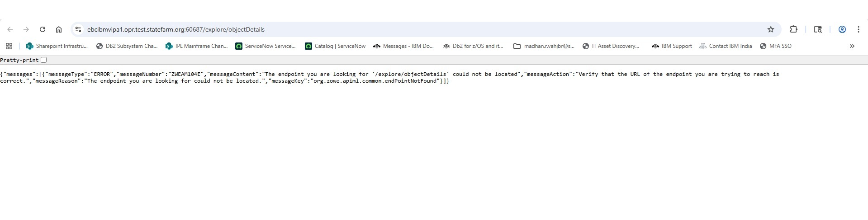Open the madhan.r.vahjbr bookmark folder
868x220 pixels.
544,46
